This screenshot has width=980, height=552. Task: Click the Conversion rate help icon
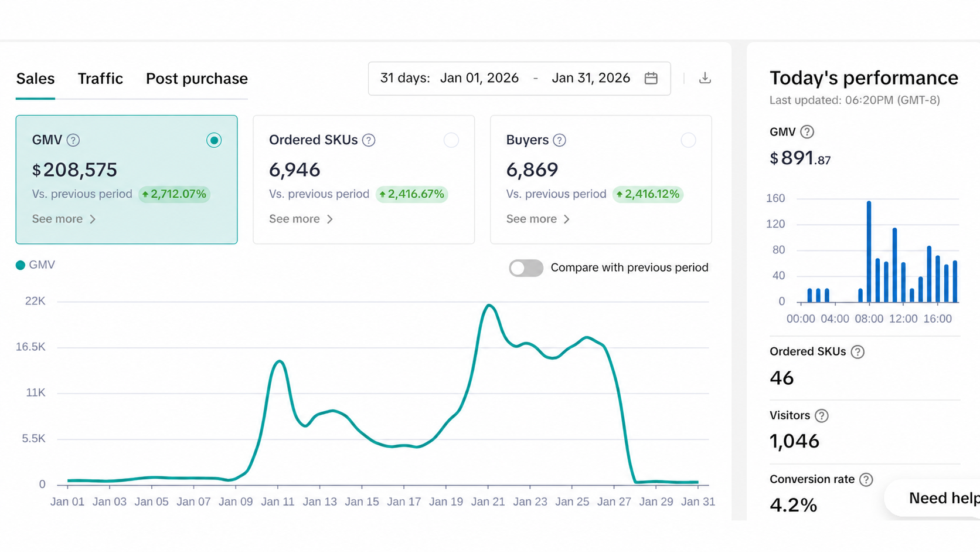[866, 480]
